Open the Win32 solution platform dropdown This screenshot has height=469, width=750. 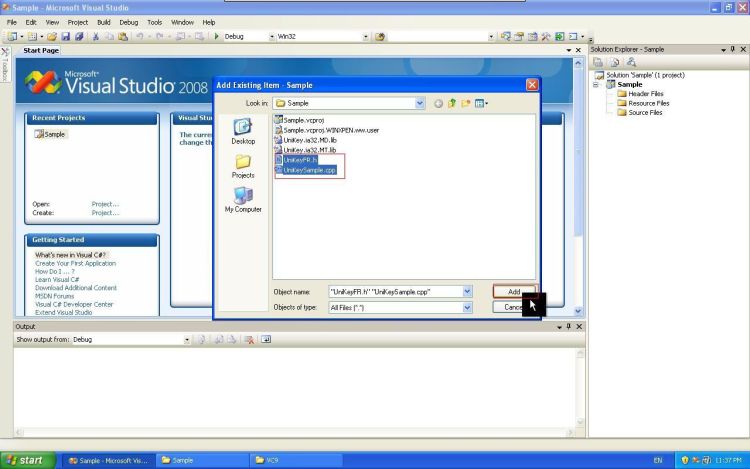tap(365, 37)
